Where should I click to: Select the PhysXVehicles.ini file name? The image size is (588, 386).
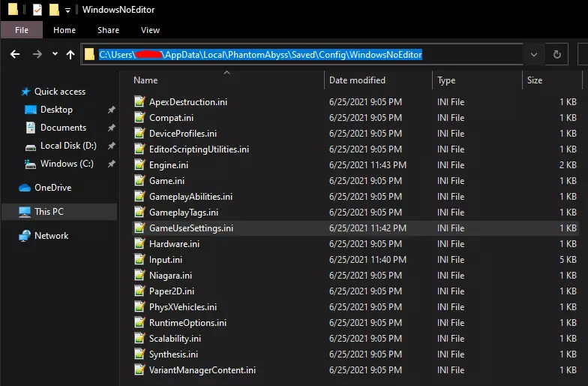[x=183, y=307]
